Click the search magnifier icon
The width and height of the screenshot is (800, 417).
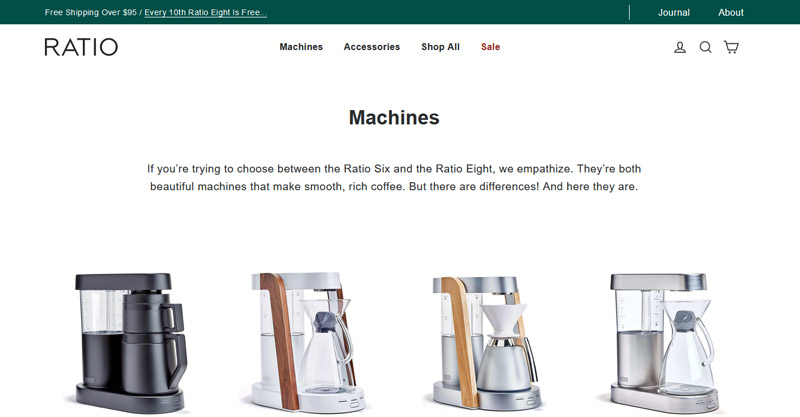pyautogui.click(x=705, y=47)
